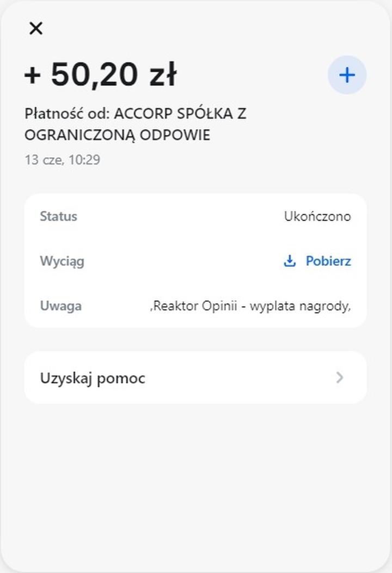Viewport: 392px width, 573px height.
Task: Click the chevron next to Uzyskaj pomoc
Action: [340, 377]
